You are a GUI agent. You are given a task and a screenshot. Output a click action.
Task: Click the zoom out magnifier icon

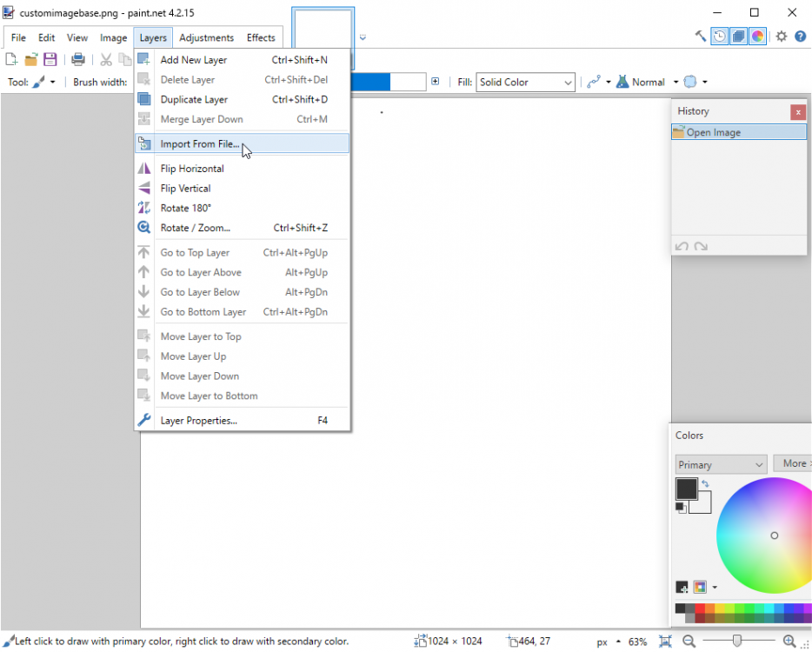(x=689, y=642)
